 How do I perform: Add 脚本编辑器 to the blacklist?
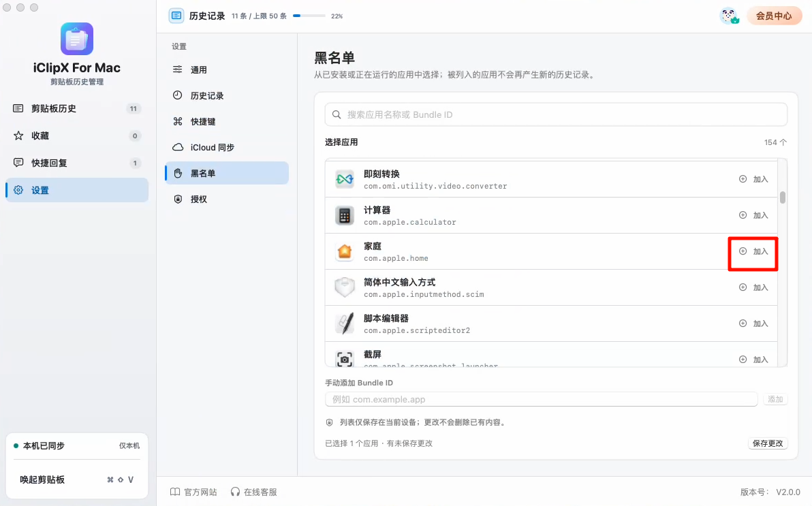click(x=753, y=323)
